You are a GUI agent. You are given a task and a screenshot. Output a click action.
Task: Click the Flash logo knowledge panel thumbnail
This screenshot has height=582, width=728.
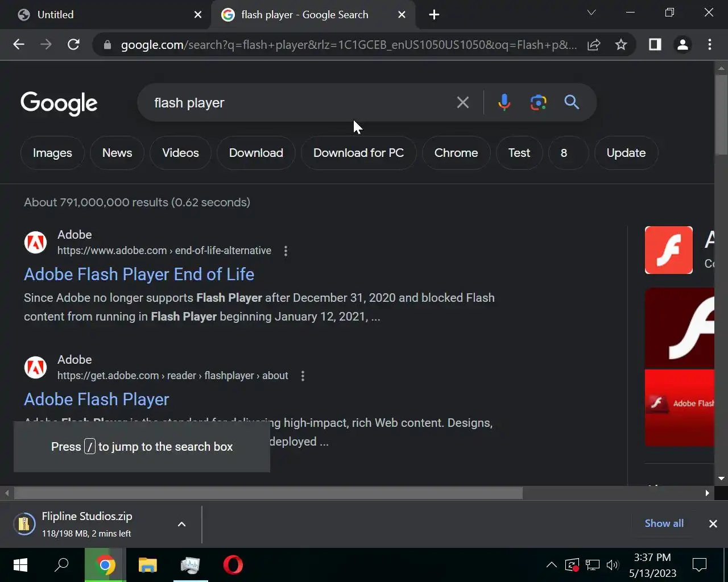pos(669,250)
